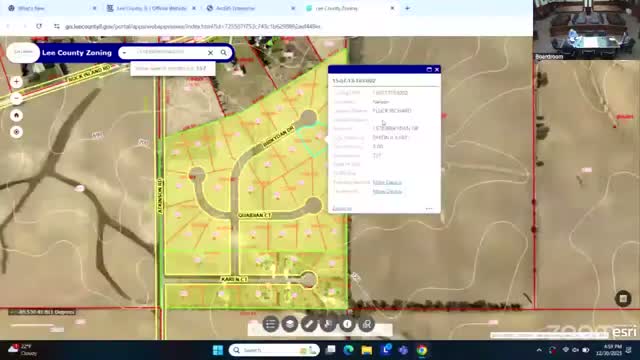Select the search result suggestion

[x=173, y=69]
